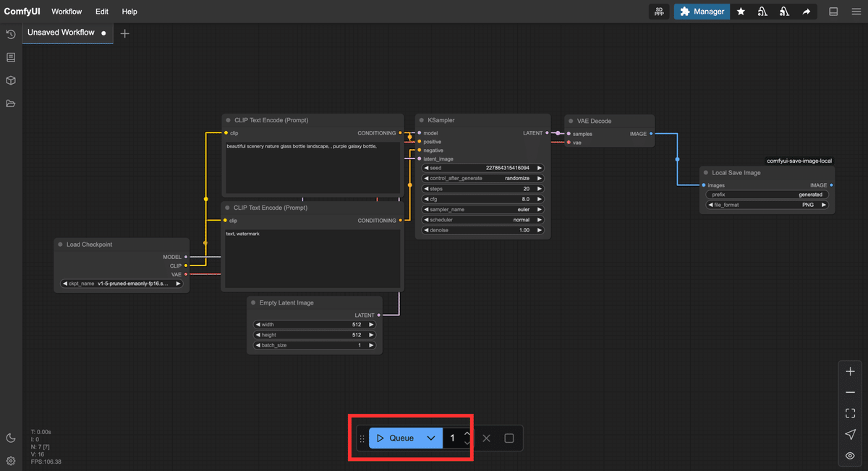Viewport: 868px width, 471px height.
Task: Decrease the height value in Empty Latent Image
Action: coord(258,335)
